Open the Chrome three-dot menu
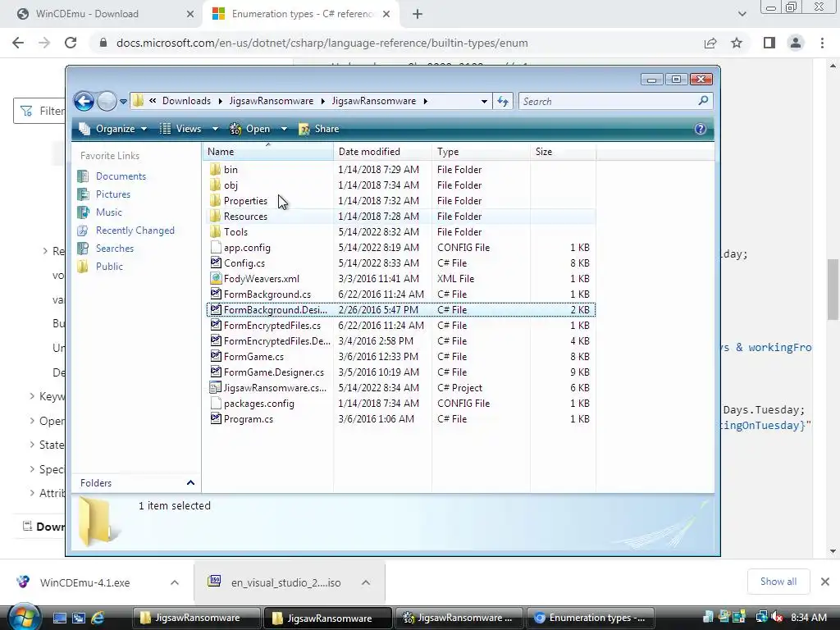840x630 pixels. tap(822, 43)
